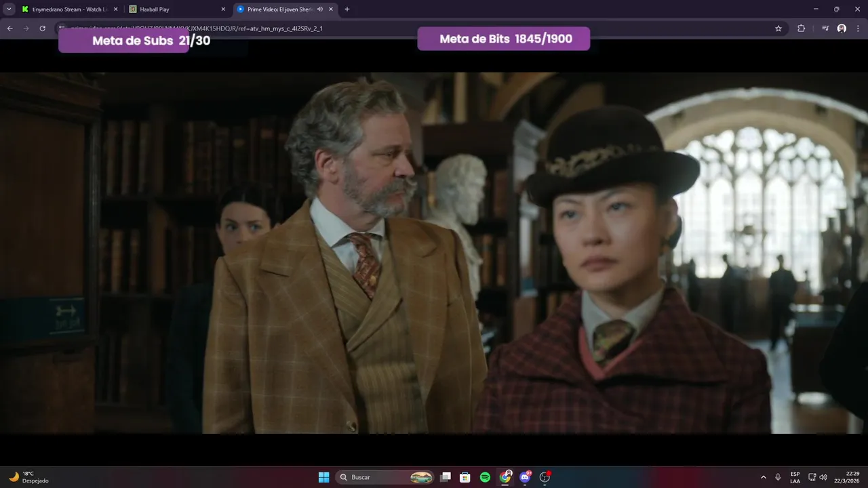
Task: Click the Buscar taskbar search box
Action: pos(385,477)
